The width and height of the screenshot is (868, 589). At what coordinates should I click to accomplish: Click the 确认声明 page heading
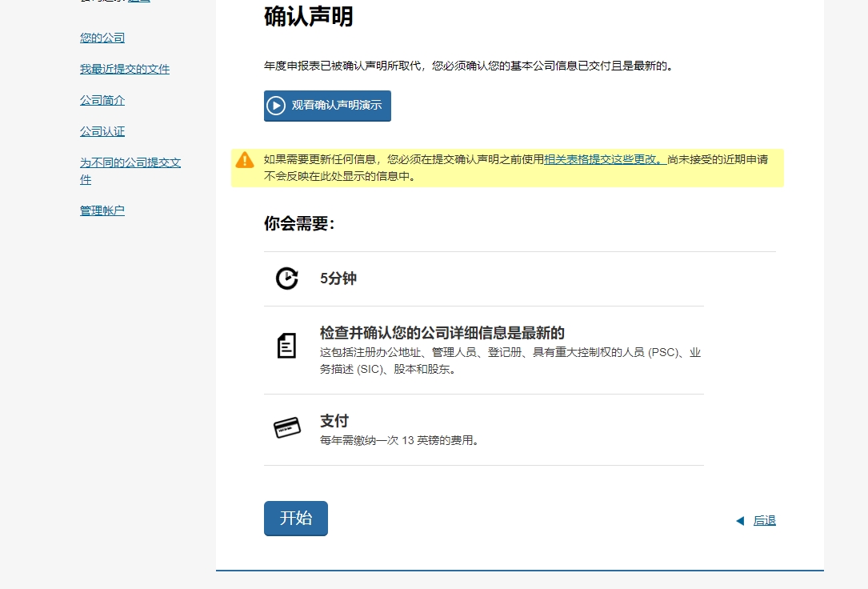[x=309, y=17]
